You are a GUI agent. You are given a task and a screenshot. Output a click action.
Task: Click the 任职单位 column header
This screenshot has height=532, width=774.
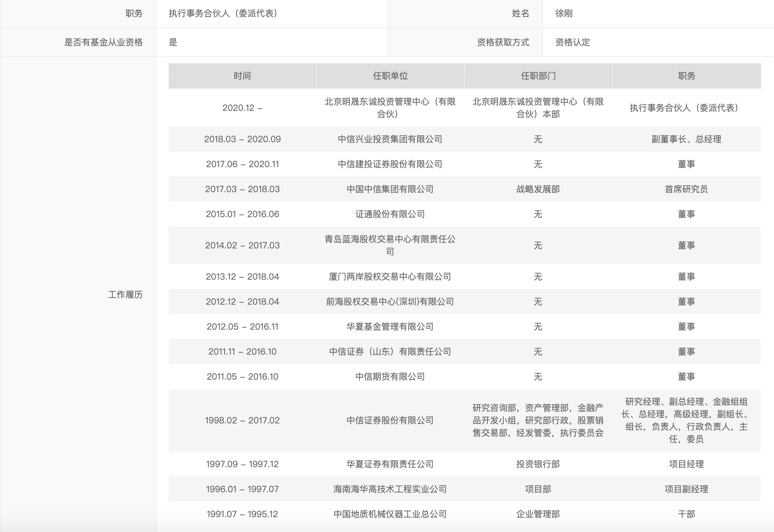tap(390, 76)
